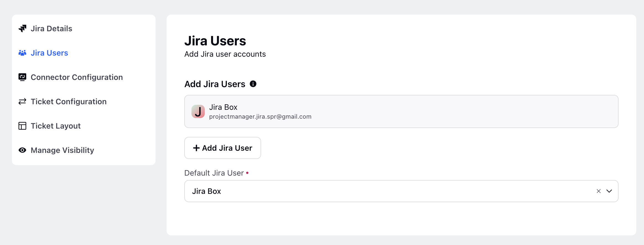Open the Jira Details section
The width and height of the screenshot is (644, 245).
pyautogui.click(x=51, y=28)
